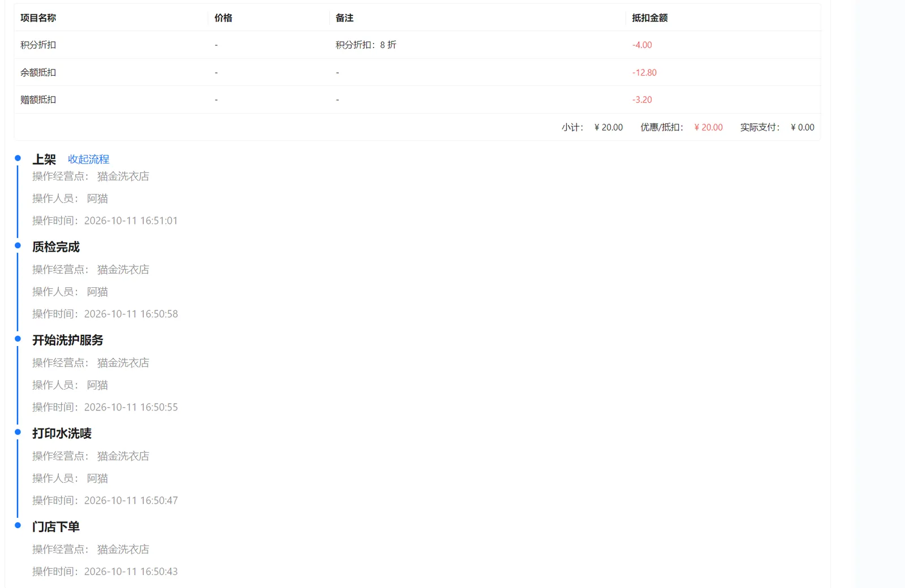This screenshot has height=588, width=905.
Task: Select the 积分折扣 row name cell
Action: [x=38, y=45]
